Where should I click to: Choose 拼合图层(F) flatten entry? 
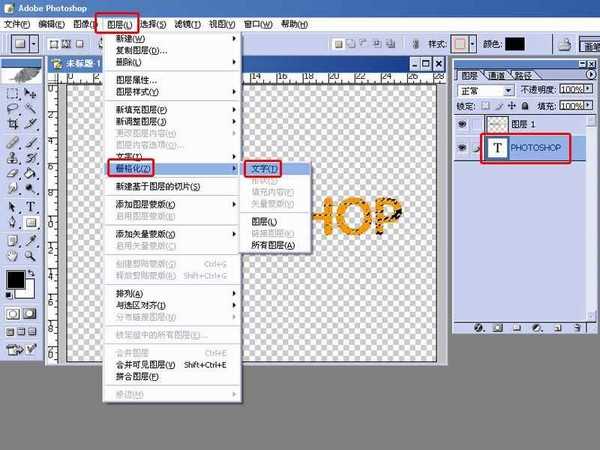click(x=172, y=377)
